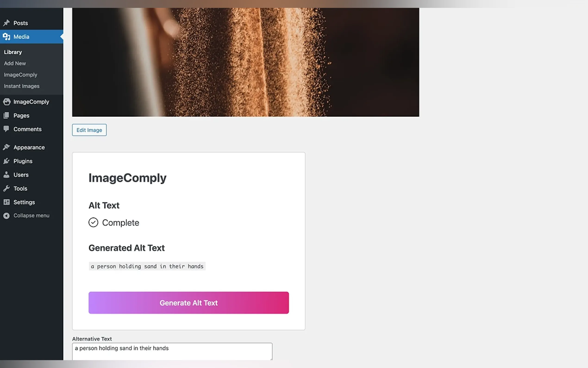Click the sand image preview
This screenshot has height=368, width=588.
pos(246,62)
